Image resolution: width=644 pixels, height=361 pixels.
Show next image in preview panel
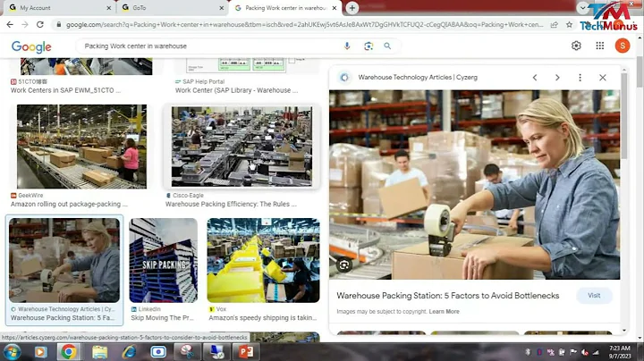(x=557, y=77)
